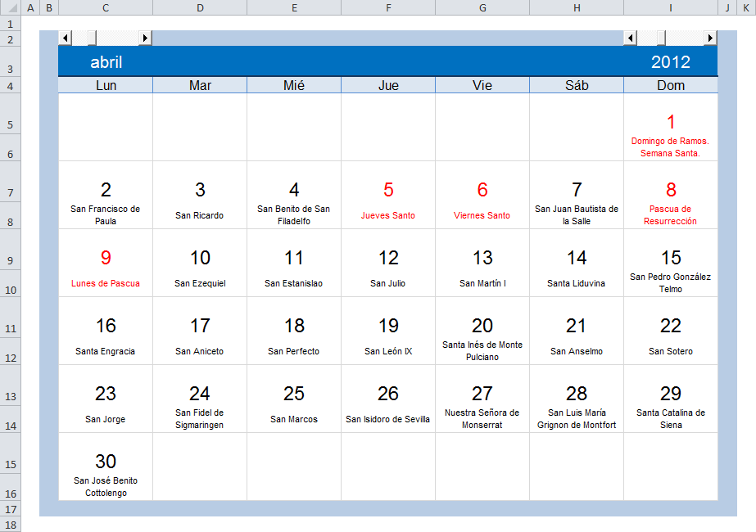Select column D header
The height and width of the screenshot is (532, 756).
[200, 7]
